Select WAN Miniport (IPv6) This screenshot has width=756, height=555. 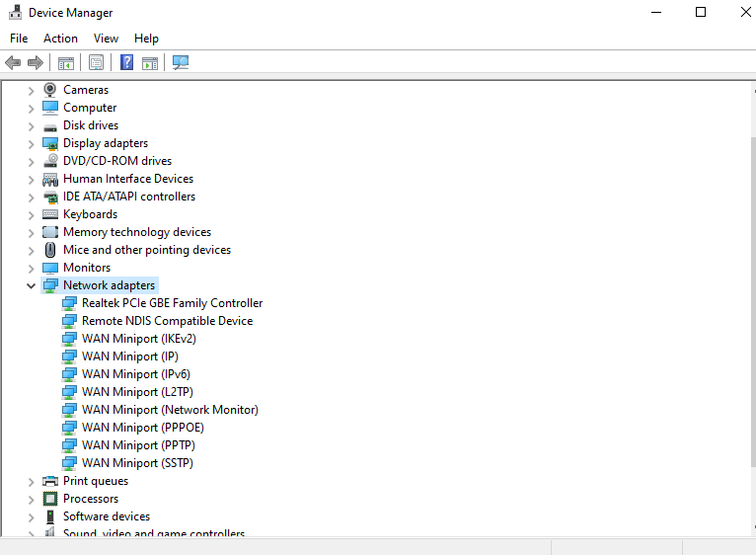pos(136,374)
